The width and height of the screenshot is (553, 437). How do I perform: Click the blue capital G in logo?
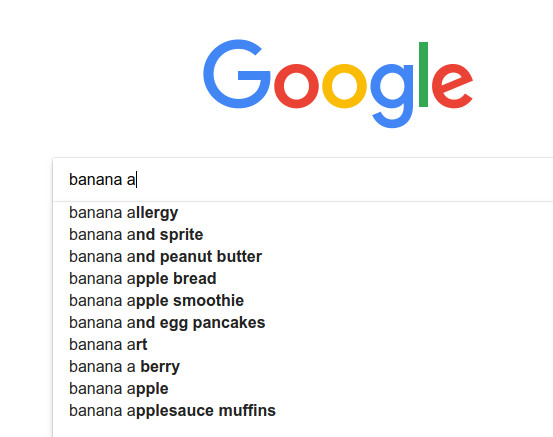237,74
